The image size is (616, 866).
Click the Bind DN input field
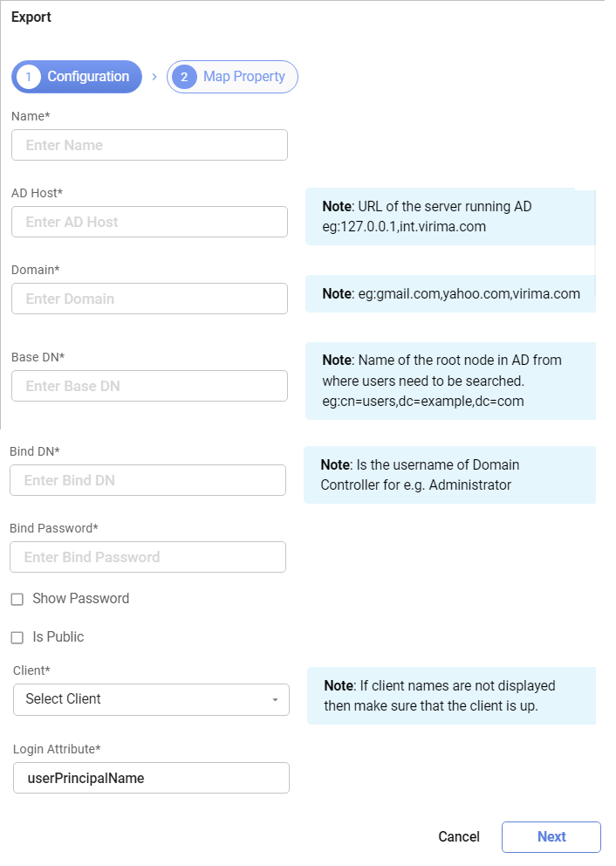(x=147, y=480)
